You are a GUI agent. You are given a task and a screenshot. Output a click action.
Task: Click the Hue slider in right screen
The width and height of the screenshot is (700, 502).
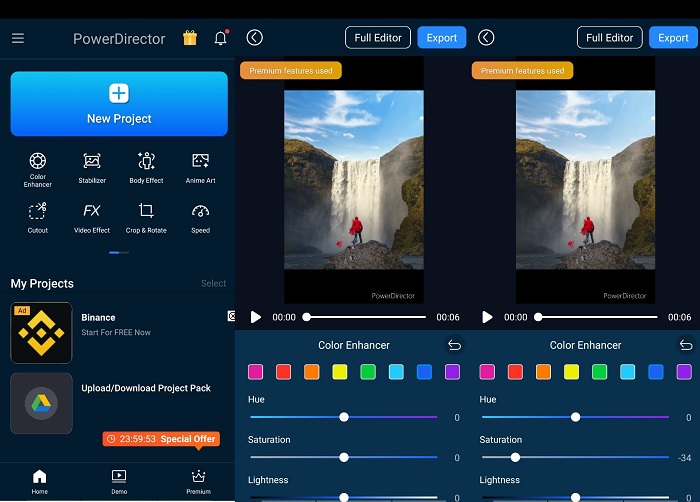(x=575, y=417)
